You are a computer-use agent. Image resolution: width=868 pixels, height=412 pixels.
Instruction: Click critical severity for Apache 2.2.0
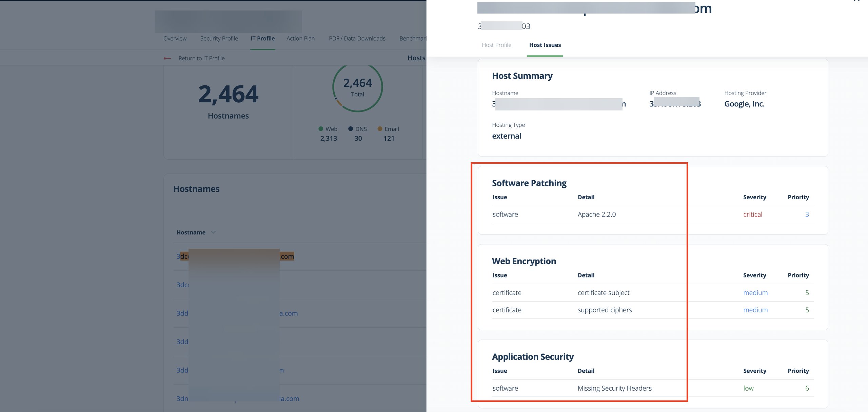pos(753,214)
